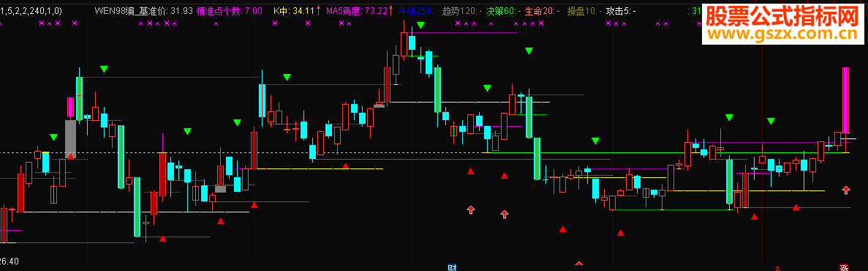This screenshot has height=271, width=868.
Task: Select the 趋势120 indicator label
Action: [x=461, y=10]
